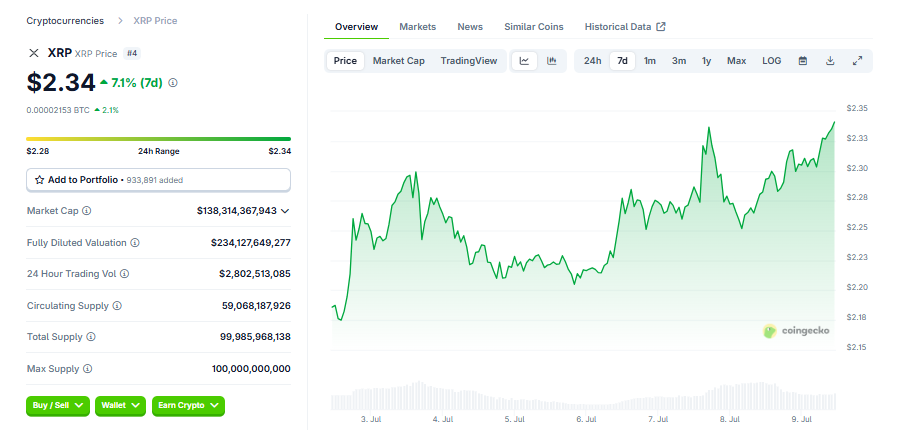Open the Earn Crypto dropdown
Screen dimensions: 901x430
(188, 406)
